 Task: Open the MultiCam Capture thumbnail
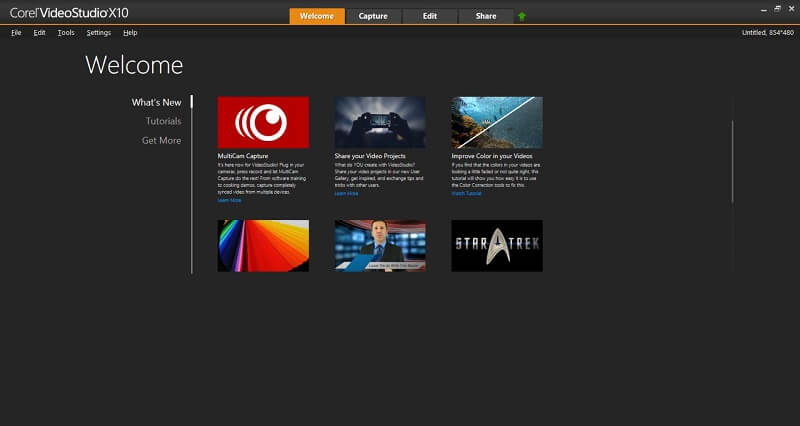click(263, 122)
